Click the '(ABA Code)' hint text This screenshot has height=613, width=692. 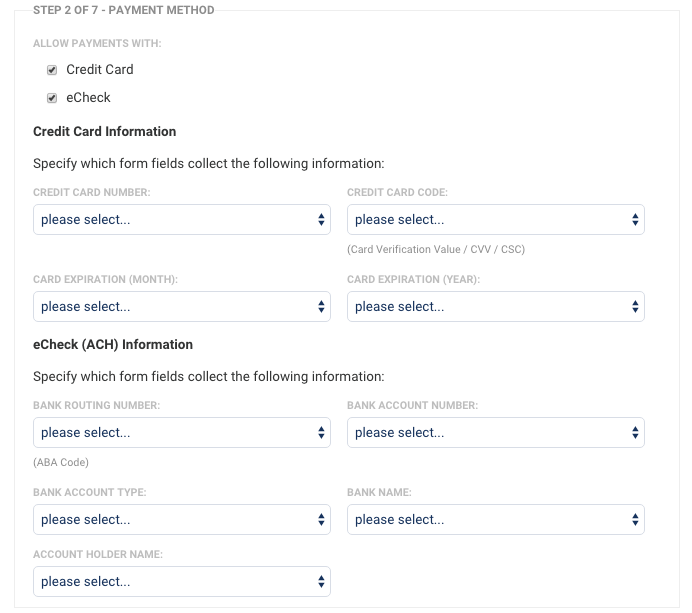coord(61,462)
